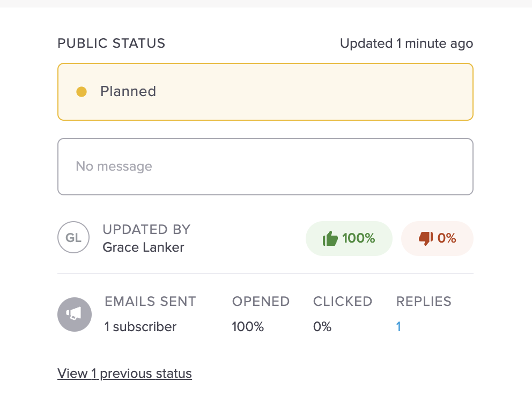
Task: Click the red 0% disapproval badge
Action: pyautogui.click(x=437, y=238)
